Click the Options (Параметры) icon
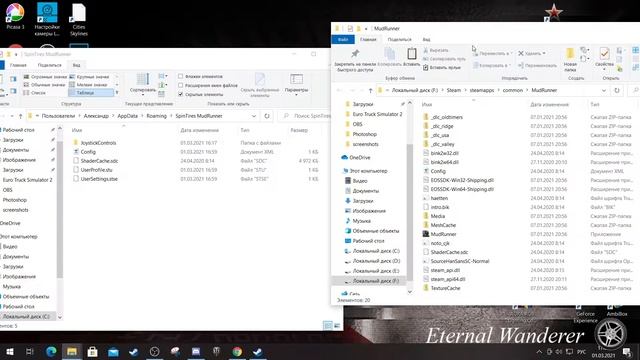Viewport: 640px width, 360px height. click(296, 80)
